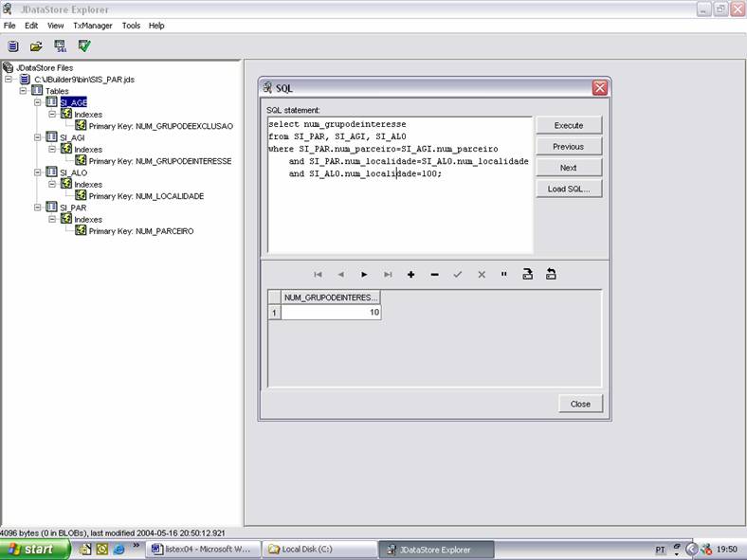Collapse the Tables node
The image size is (747, 560).
(x=23, y=90)
